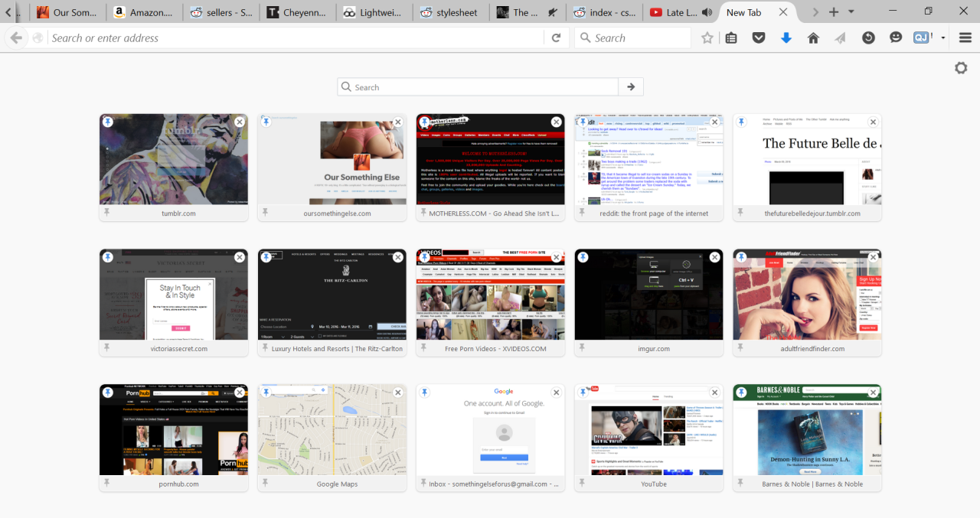The image size is (980, 518).
Task: Go back using the back arrow button
Action: [15, 37]
